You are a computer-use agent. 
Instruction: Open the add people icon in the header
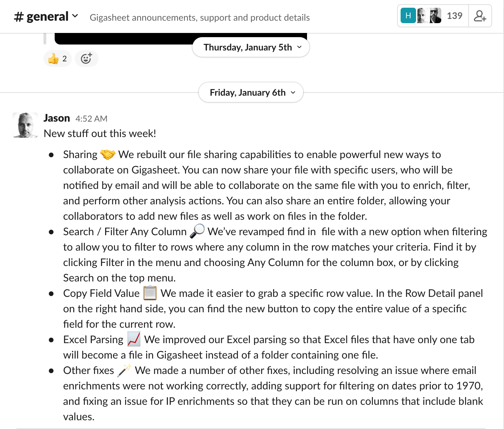480,16
